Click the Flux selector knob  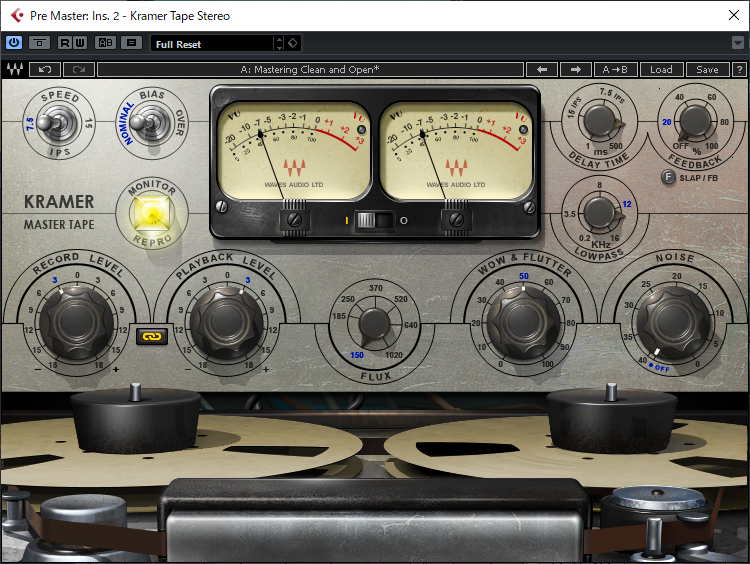375,325
